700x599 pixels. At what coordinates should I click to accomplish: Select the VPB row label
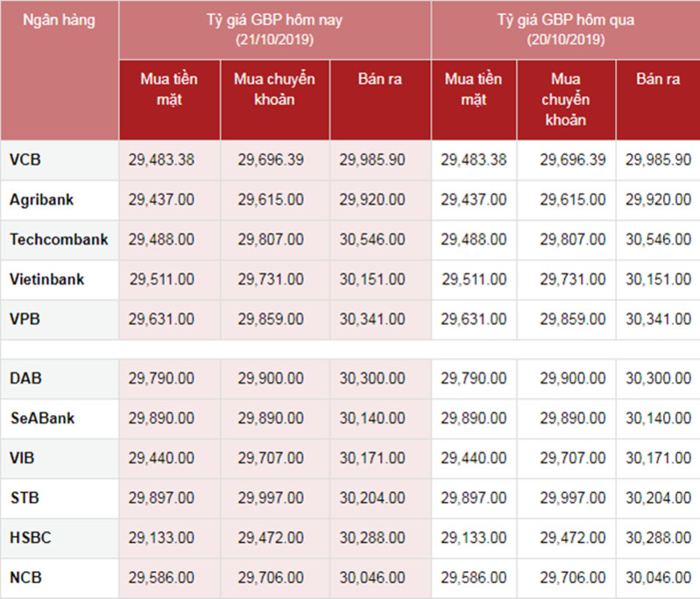point(25,319)
